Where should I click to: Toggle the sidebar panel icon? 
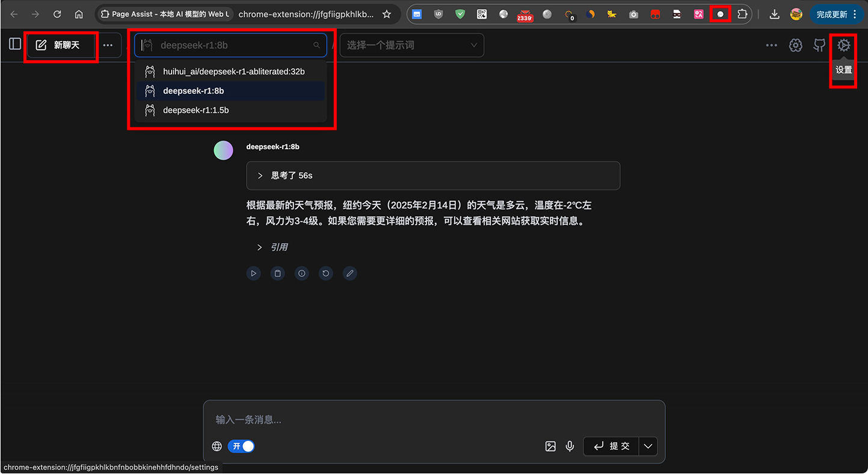coord(15,44)
